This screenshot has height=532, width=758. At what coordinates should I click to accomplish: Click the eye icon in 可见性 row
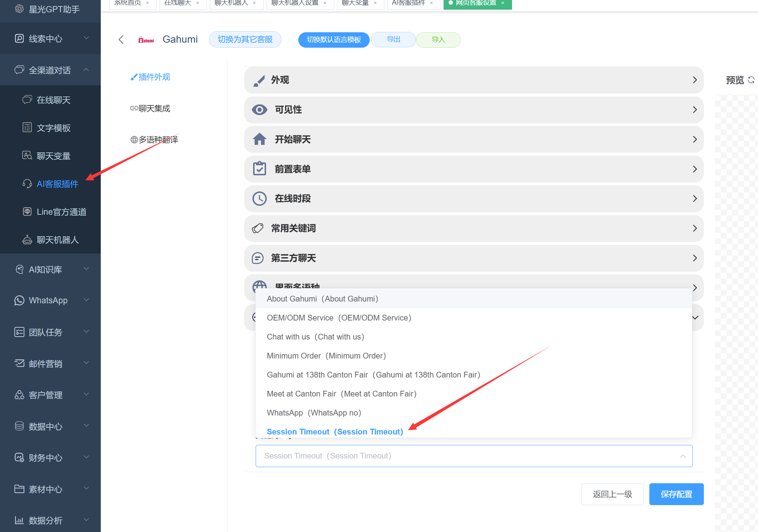click(x=260, y=110)
